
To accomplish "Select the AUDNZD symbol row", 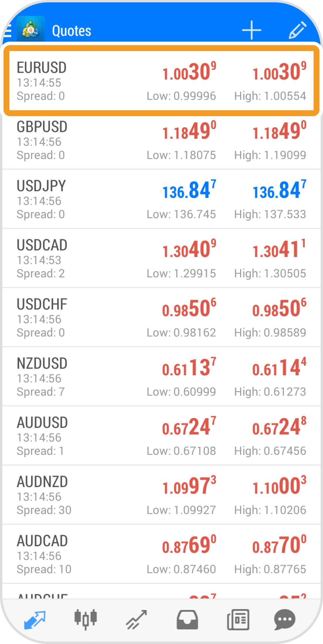I will [x=161, y=495].
